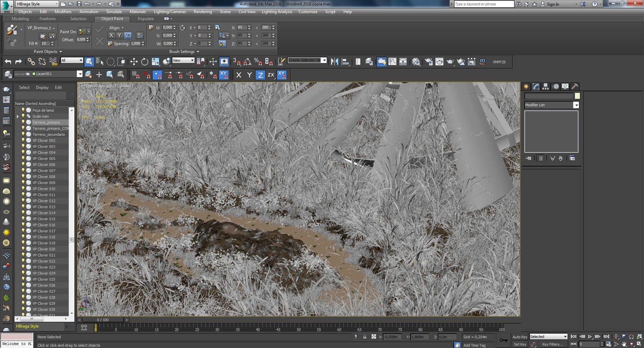Click the Render Production teapot icon

tap(450, 62)
